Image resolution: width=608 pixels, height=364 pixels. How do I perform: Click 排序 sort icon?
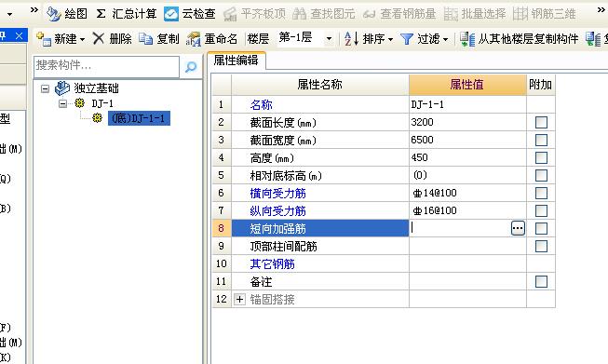351,39
